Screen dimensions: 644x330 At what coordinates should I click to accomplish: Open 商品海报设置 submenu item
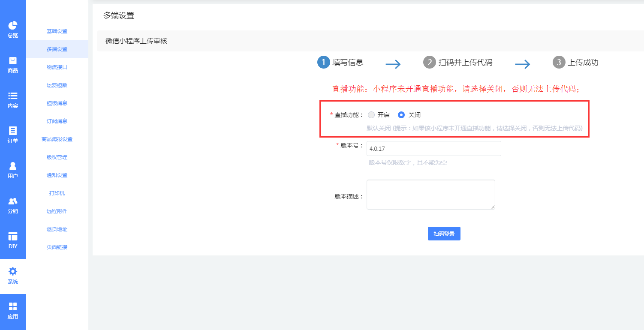(x=57, y=139)
